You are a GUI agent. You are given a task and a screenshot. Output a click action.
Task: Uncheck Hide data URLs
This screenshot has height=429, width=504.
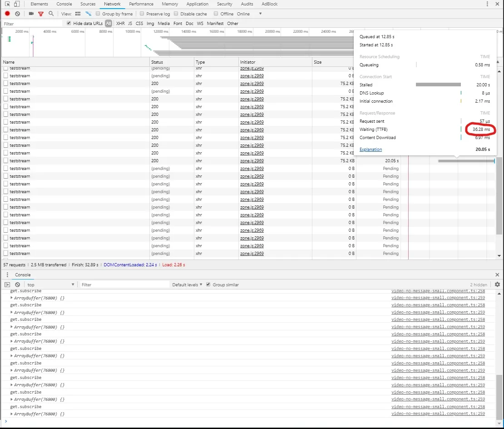[69, 23]
